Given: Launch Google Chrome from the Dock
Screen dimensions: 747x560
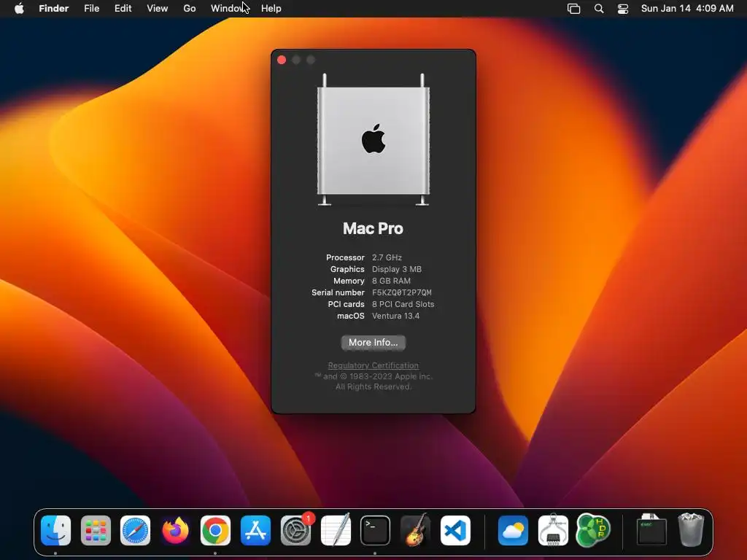Looking at the screenshot, I should 215,531.
